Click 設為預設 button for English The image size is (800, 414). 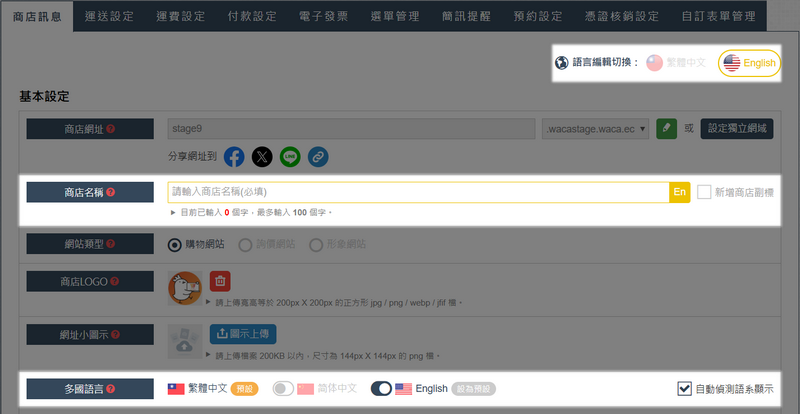point(473,389)
